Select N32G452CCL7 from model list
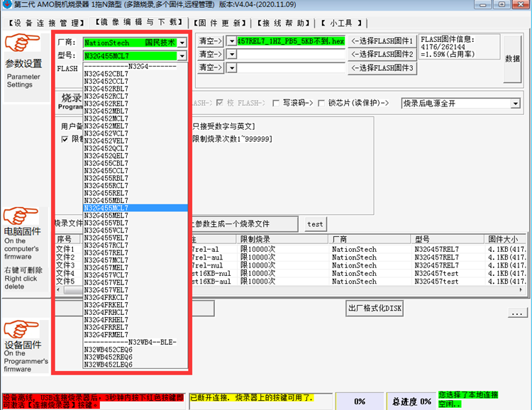This screenshot has width=532, height=410. [x=135, y=82]
